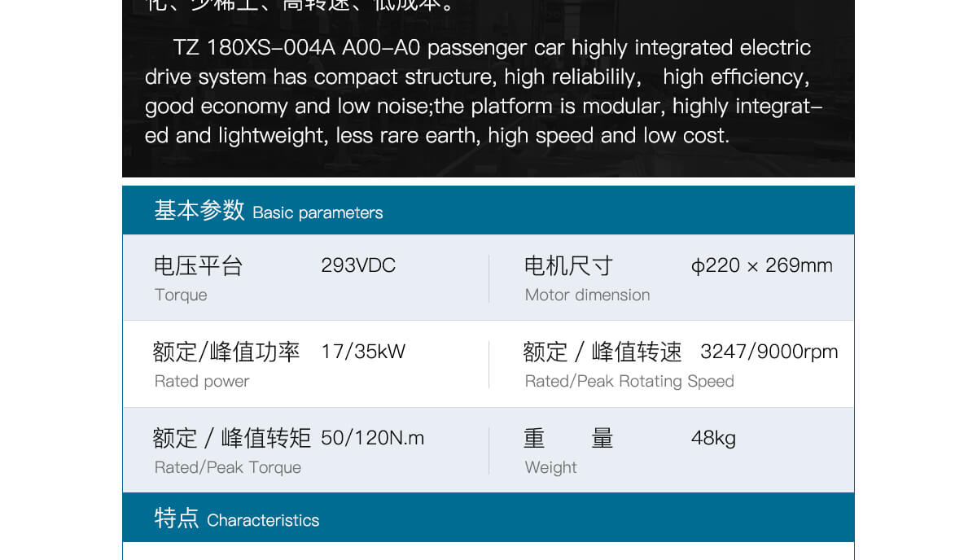977x560 pixels.
Task: Click the 额定 / 峰值转速 label
Action: 602,352
